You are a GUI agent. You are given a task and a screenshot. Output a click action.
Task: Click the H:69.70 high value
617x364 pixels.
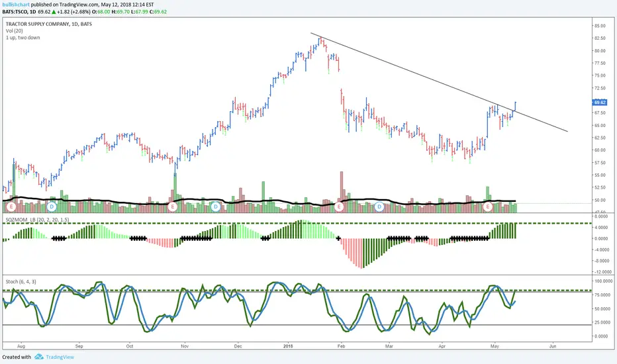click(x=120, y=12)
